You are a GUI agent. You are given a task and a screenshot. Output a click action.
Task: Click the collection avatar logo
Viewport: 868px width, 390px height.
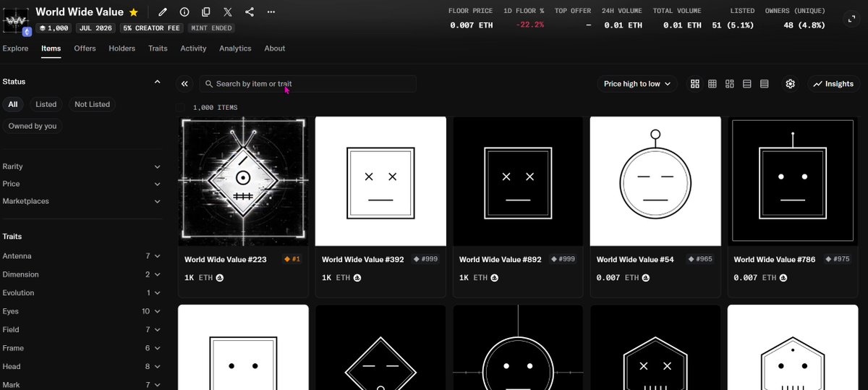pos(15,20)
